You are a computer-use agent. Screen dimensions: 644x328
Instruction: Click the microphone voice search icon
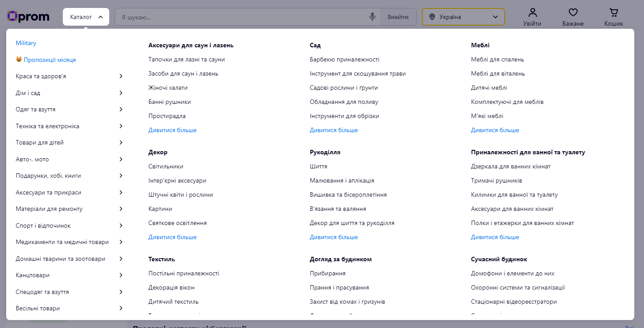[372, 17]
